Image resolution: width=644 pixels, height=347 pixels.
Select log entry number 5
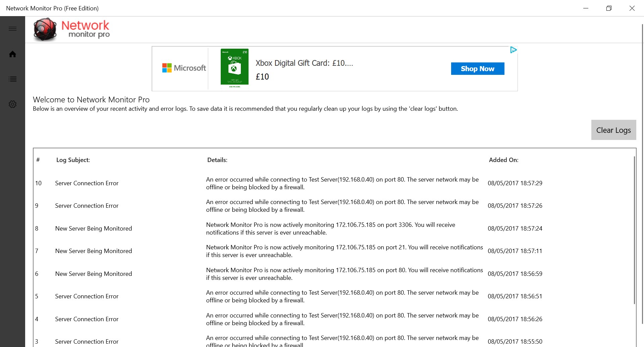click(x=87, y=296)
